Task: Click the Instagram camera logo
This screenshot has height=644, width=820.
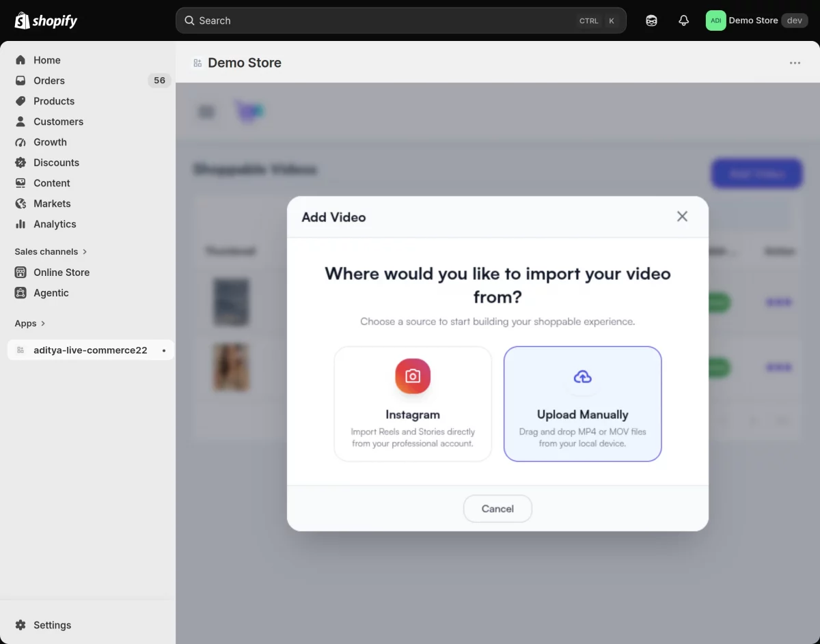Action: (x=413, y=376)
